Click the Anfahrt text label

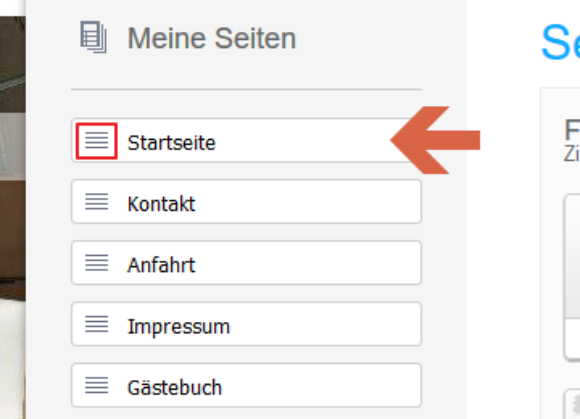(161, 265)
